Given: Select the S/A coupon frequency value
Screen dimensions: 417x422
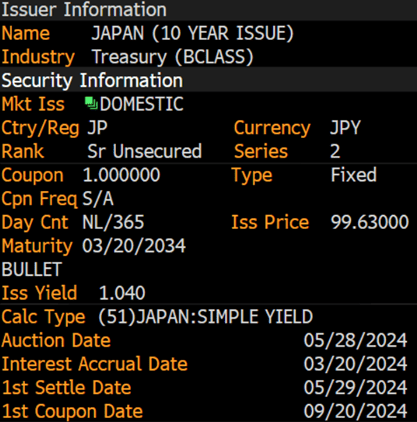Looking at the screenshot, I should pyautogui.click(x=98, y=199).
